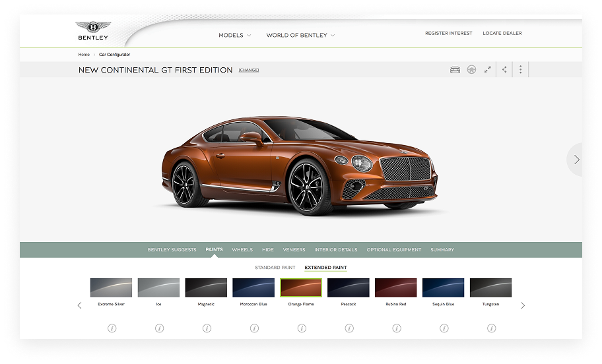
Task: Open info icon for Tungsten paint
Action: (491, 328)
